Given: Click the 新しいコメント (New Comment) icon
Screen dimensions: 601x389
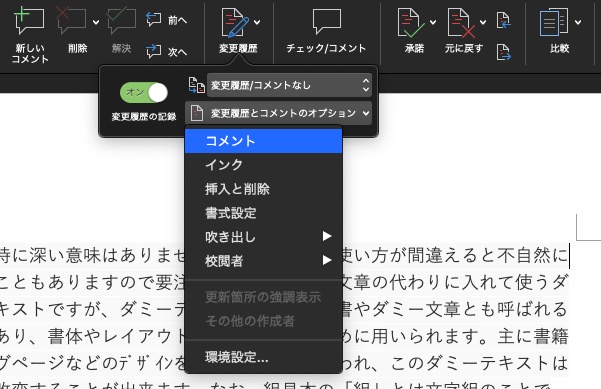Looking at the screenshot, I should pyautogui.click(x=30, y=21).
